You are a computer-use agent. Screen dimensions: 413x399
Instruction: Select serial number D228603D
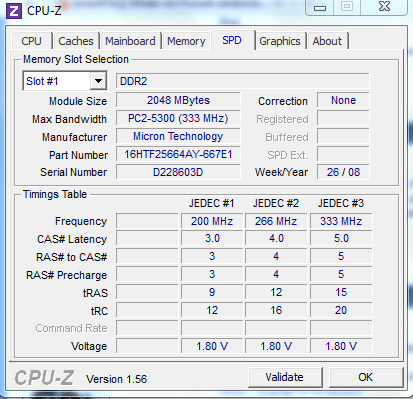(178, 172)
